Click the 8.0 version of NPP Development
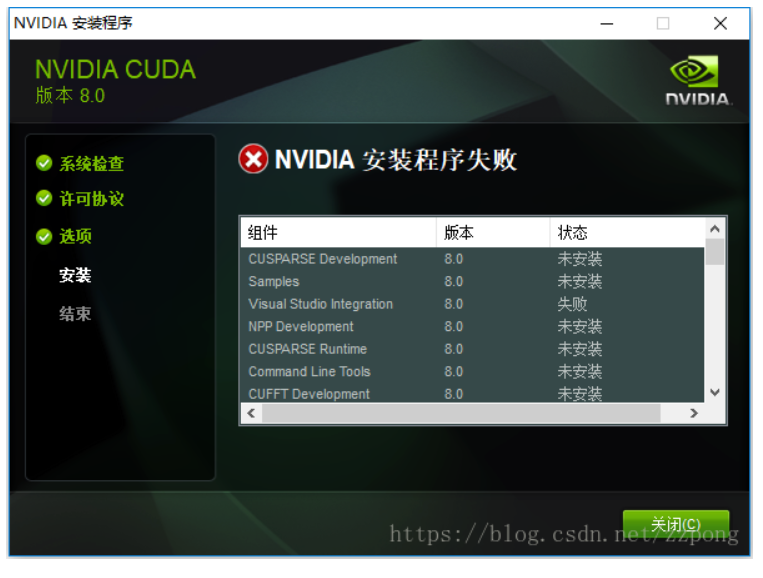763x578 pixels. tap(453, 326)
